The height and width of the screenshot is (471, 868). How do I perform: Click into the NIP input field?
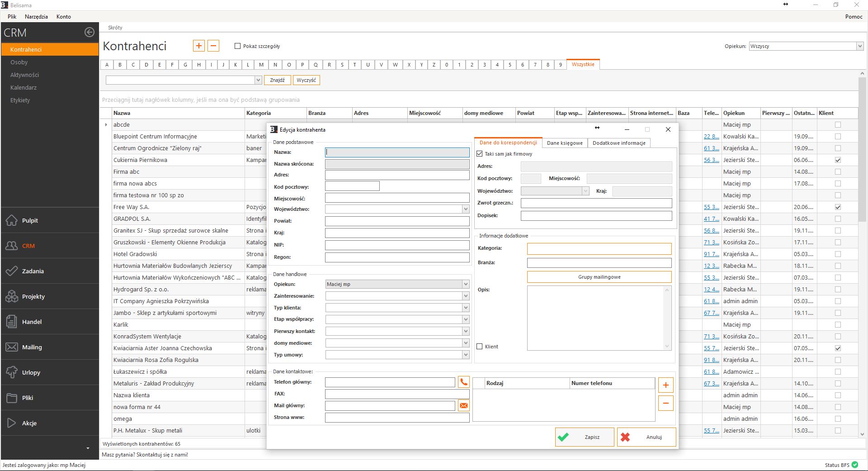(397, 245)
